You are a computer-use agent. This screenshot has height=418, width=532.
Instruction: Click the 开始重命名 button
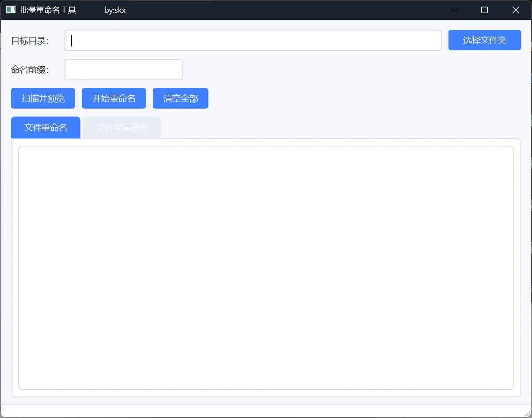pyautogui.click(x=114, y=98)
